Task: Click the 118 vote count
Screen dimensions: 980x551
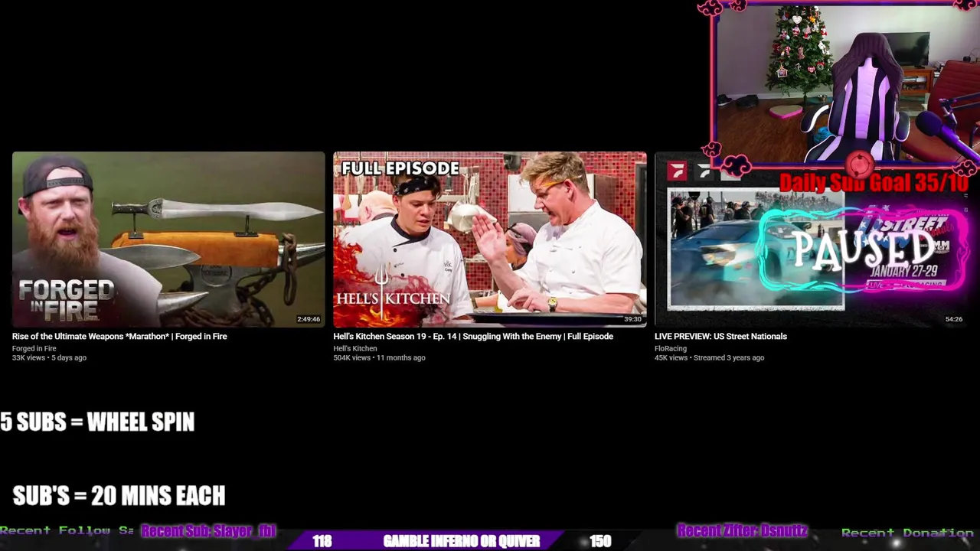Action: (322, 541)
